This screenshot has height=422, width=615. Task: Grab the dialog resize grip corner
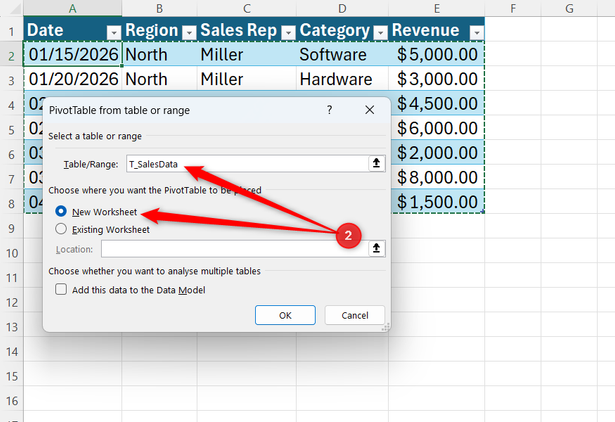tap(386, 327)
